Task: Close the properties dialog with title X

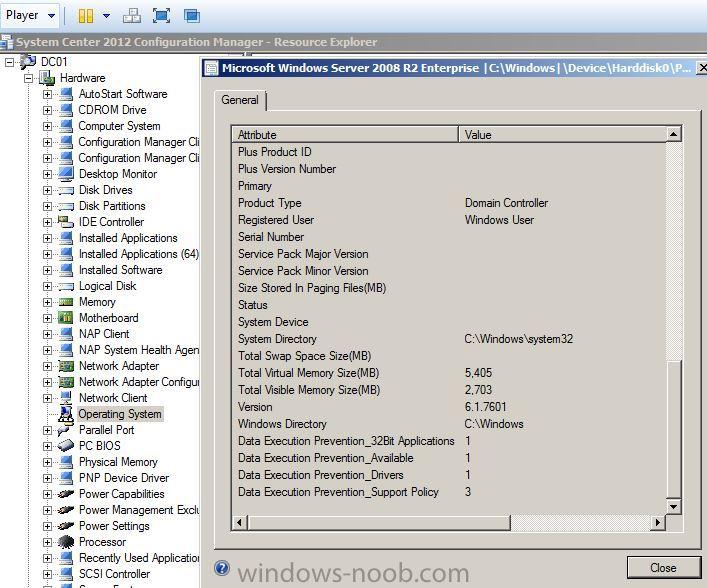Action: click(702, 68)
